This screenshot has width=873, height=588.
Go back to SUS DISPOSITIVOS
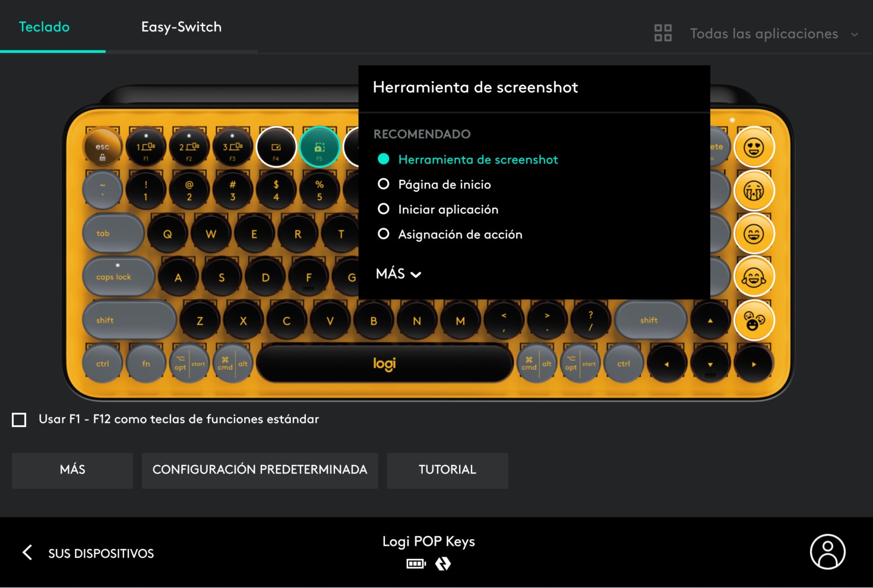(x=89, y=553)
